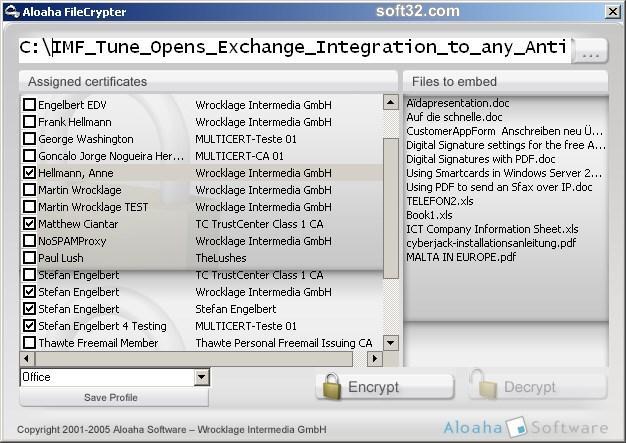The width and height of the screenshot is (626, 443).
Task: Click the Files to embed header
Action: pyautogui.click(x=505, y=81)
